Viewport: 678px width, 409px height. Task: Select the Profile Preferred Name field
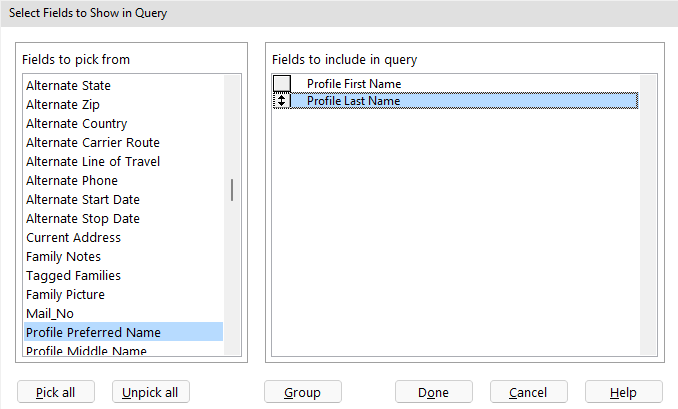93,333
